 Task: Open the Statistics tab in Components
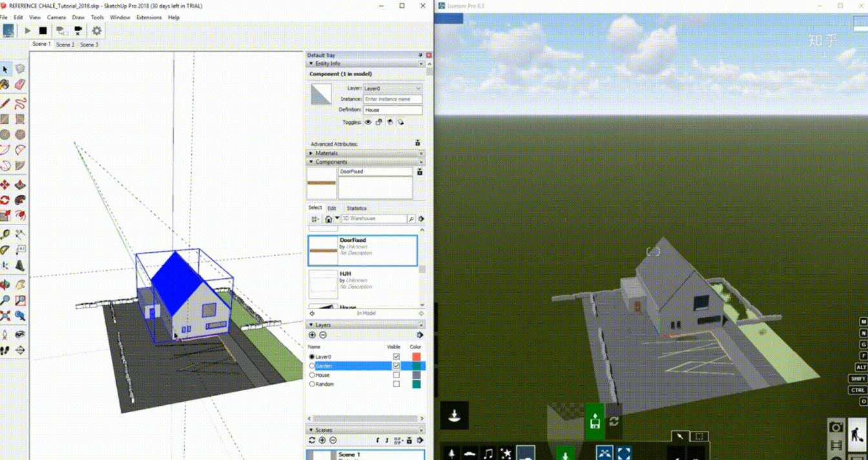point(356,208)
